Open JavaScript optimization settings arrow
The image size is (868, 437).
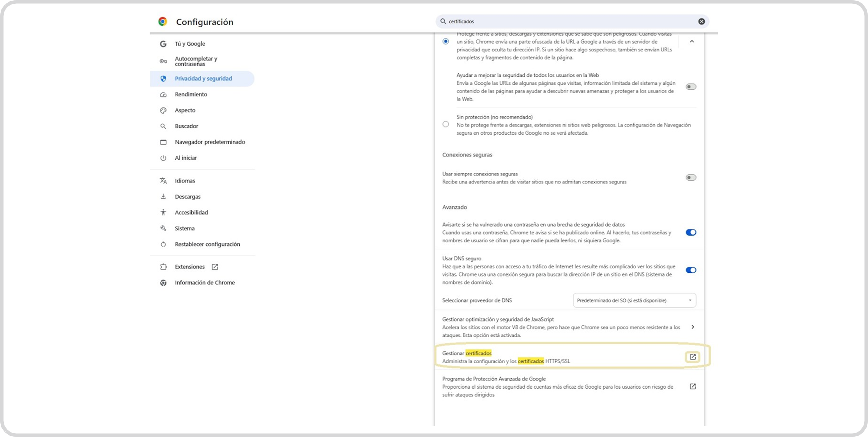click(693, 327)
